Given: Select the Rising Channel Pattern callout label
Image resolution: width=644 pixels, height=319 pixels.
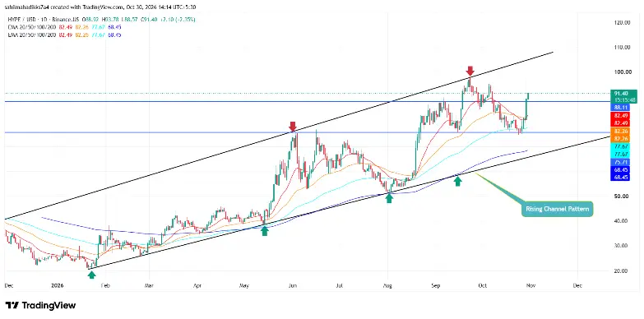Looking at the screenshot, I should (557, 210).
